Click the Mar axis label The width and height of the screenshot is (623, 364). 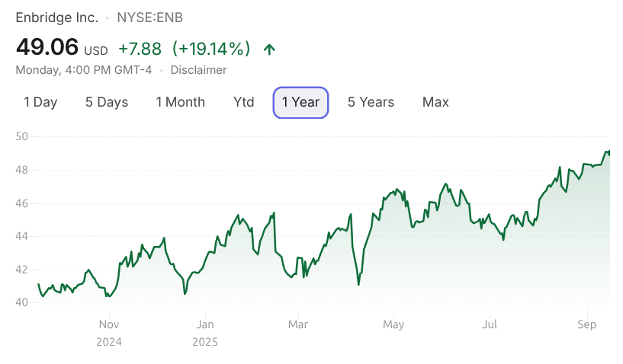click(298, 324)
